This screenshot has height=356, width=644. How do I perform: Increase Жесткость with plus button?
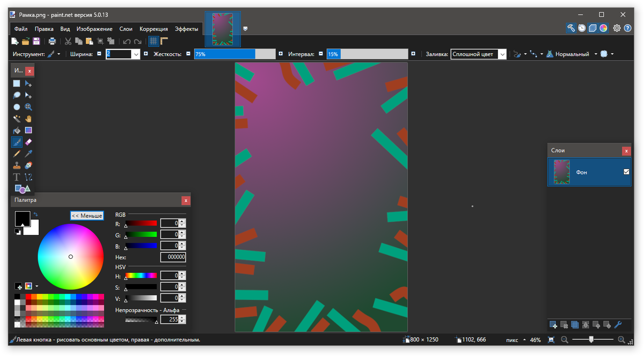click(281, 54)
